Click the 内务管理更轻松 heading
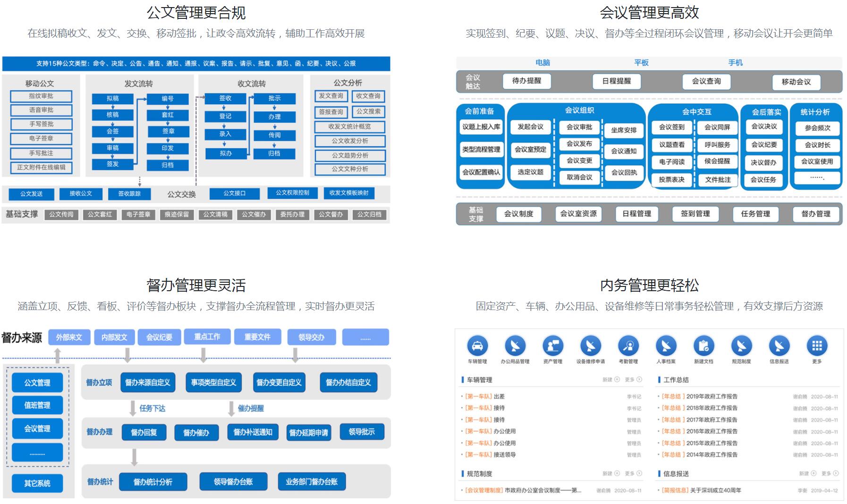The width and height of the screenshot is (847, 504). click(x=649, y=285)
